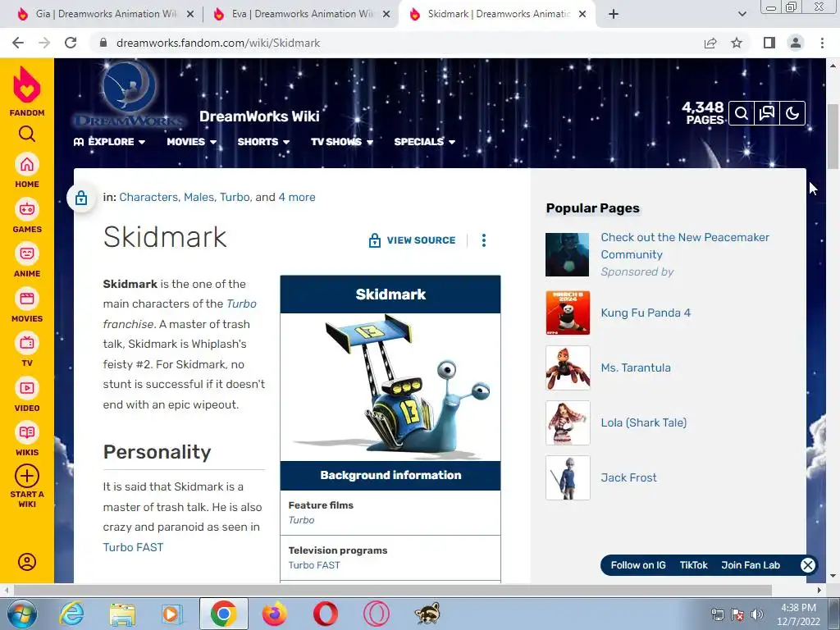Viewport: 840px width, 630px height.
Task: Open a new browser tab
Action: 614,15
